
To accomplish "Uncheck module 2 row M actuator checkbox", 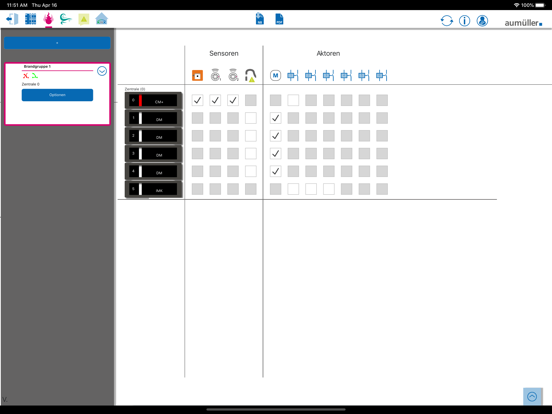I will (276, 136).
